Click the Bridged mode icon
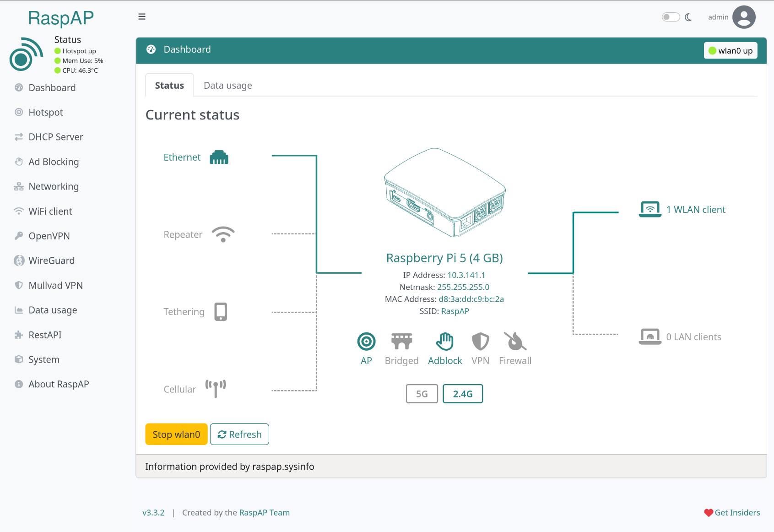Viewport: 774px width, 532px height. 402,341
